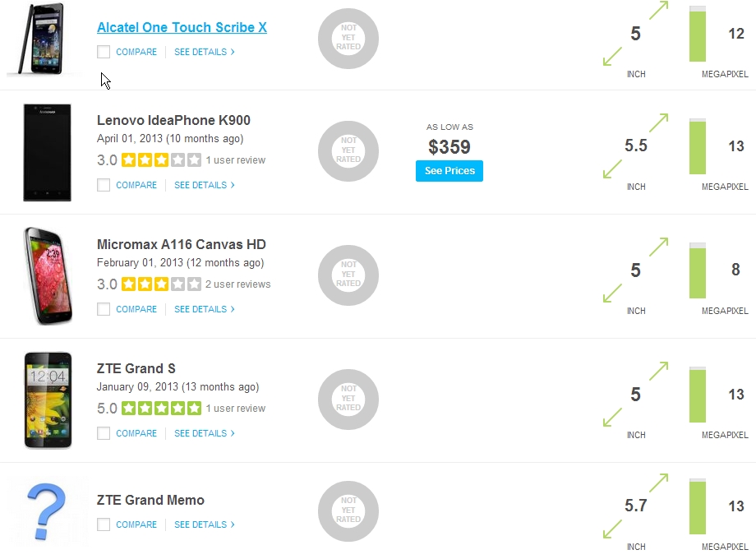Click the yellow star rating for Lenovo IdeaPhone K900
756x559 pixels.
click(x=161, y=160)
